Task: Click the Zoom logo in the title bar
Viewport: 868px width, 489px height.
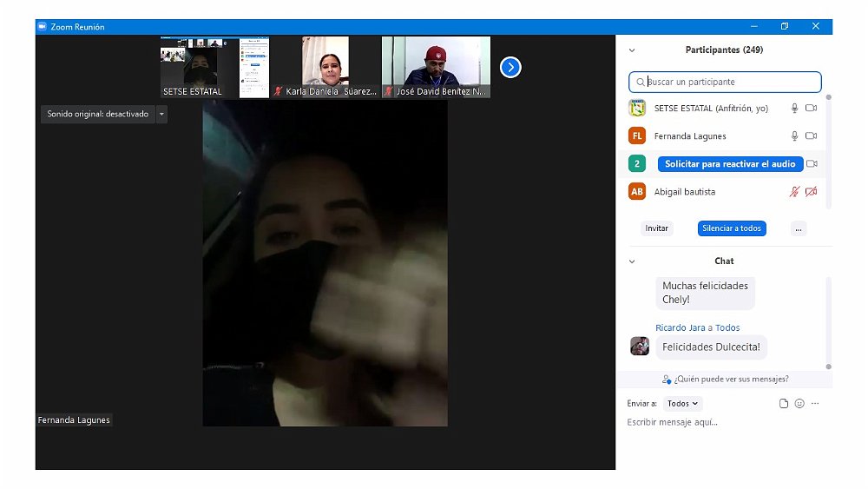Action: tap(41, 27)
